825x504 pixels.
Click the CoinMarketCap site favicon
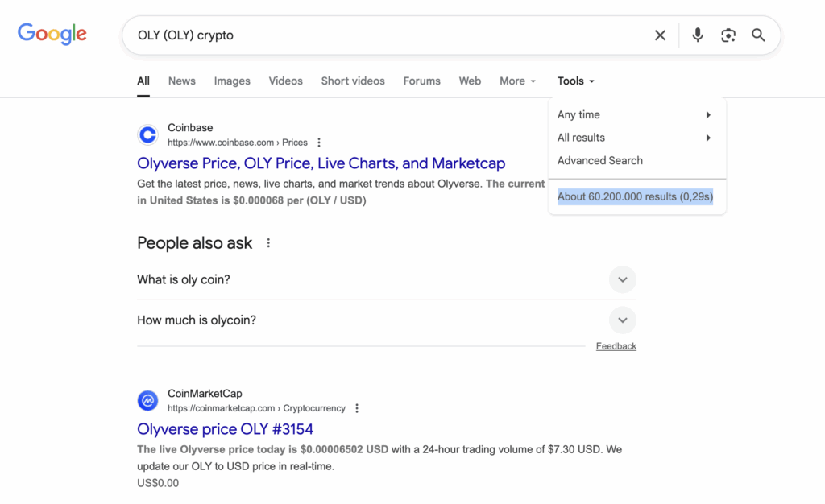[x=147, y=400]
